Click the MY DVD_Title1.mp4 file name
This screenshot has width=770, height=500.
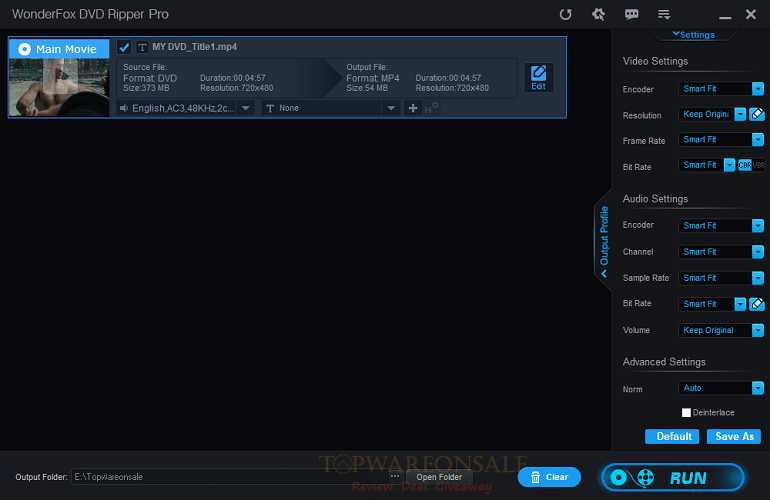coord(194,47)
